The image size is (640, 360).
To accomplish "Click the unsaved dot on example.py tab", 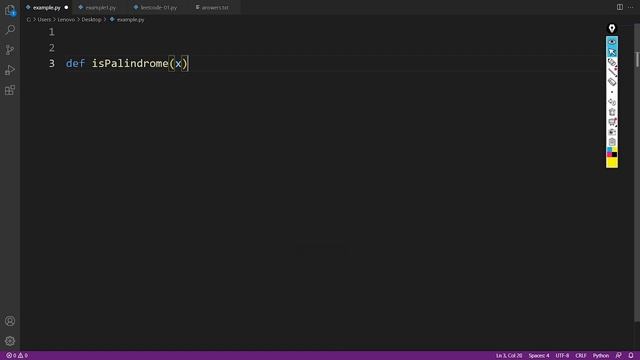I will [66, 7].
